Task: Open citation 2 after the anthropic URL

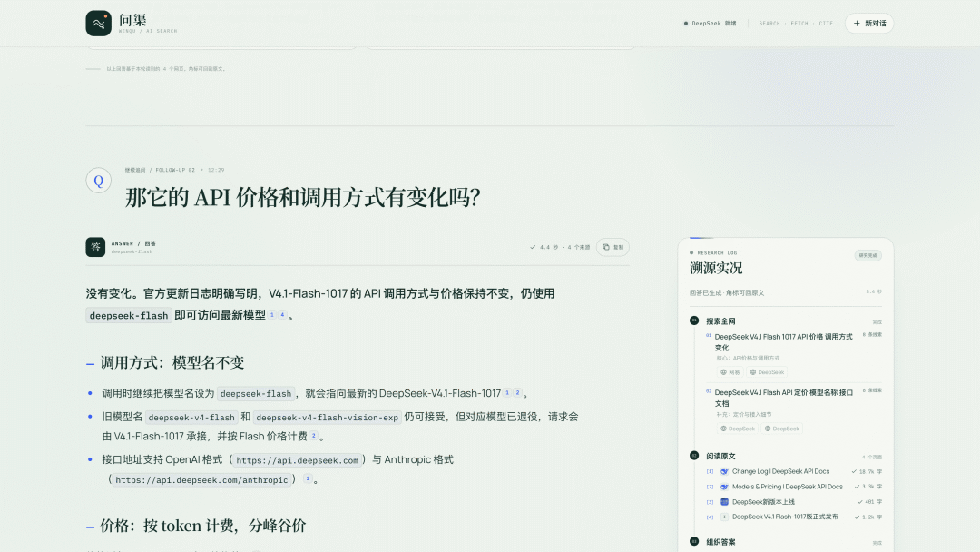Action: tap(308, 478)
